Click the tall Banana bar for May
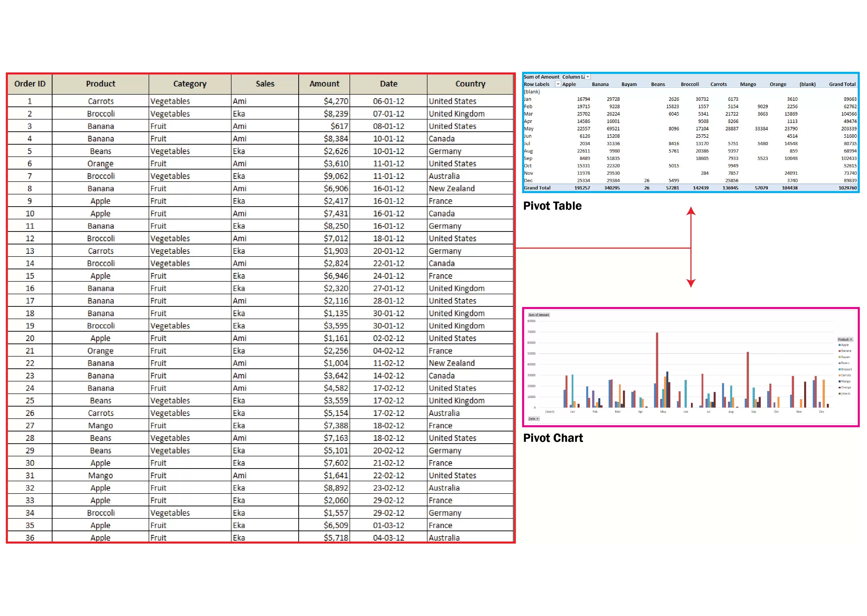The image size is (867, 616). pyautogui.click(x=657, y=370)
